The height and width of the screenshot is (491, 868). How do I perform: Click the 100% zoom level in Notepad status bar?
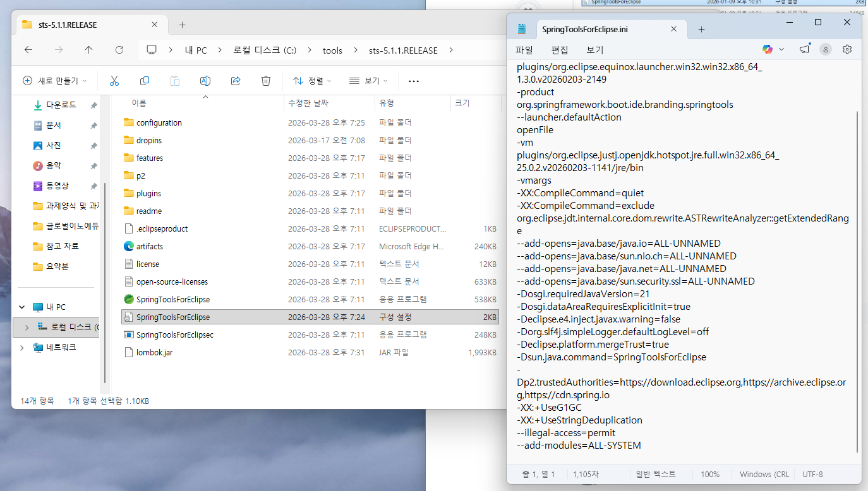tap(710, 474)
